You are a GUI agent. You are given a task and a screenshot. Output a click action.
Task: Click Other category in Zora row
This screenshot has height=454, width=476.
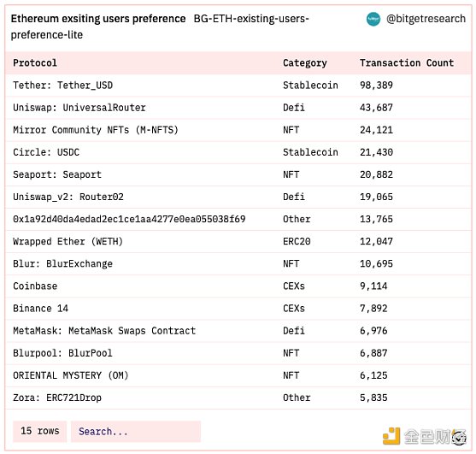pyautogui.click(x=297, y=398)
